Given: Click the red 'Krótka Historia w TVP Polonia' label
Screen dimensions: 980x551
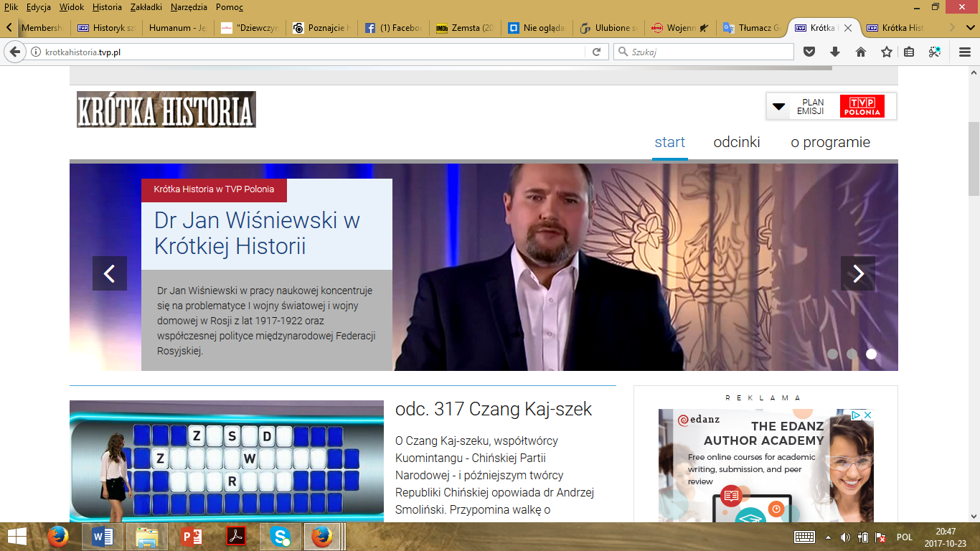Looking at the screenshot, I should coord(214,189).
